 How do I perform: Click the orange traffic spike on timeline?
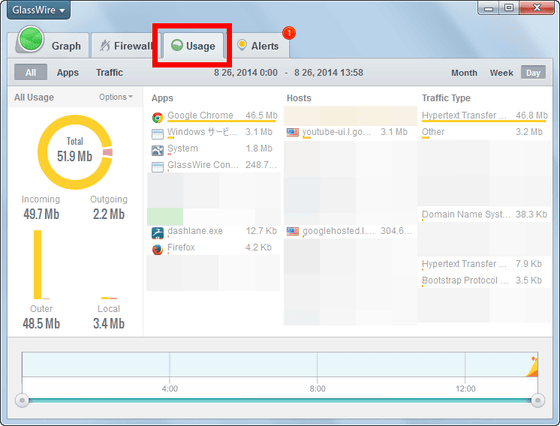[532, 367]
